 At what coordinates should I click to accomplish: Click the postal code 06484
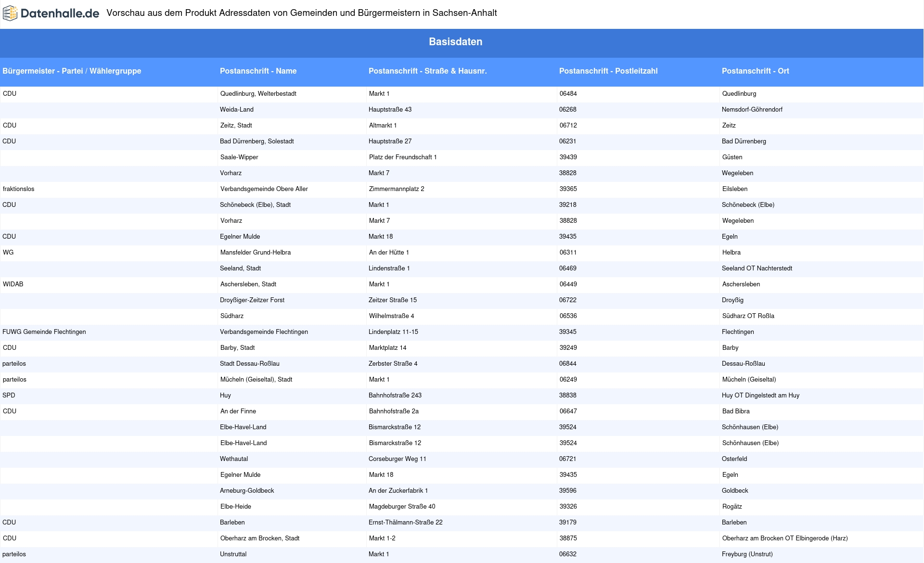[x=568, y=94]
